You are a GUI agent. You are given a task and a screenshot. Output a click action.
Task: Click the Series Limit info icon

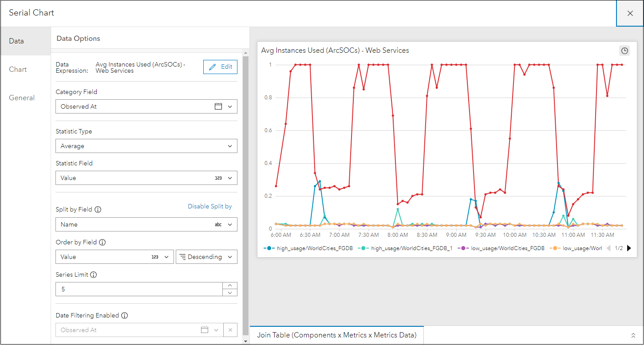tap(94, 275)
